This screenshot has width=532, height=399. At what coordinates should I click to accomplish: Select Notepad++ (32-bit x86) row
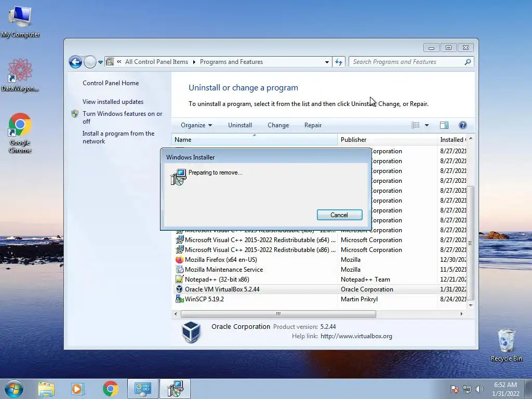(x=320, y=279)
